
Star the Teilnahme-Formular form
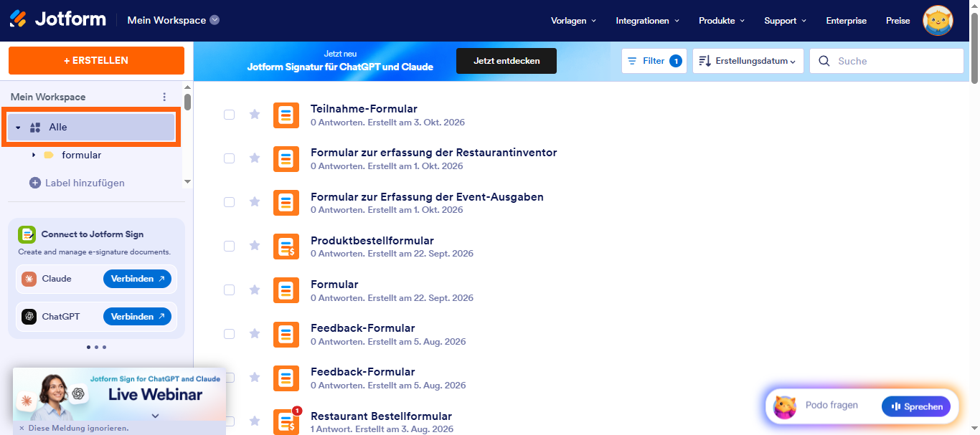[x=255, y=114]
